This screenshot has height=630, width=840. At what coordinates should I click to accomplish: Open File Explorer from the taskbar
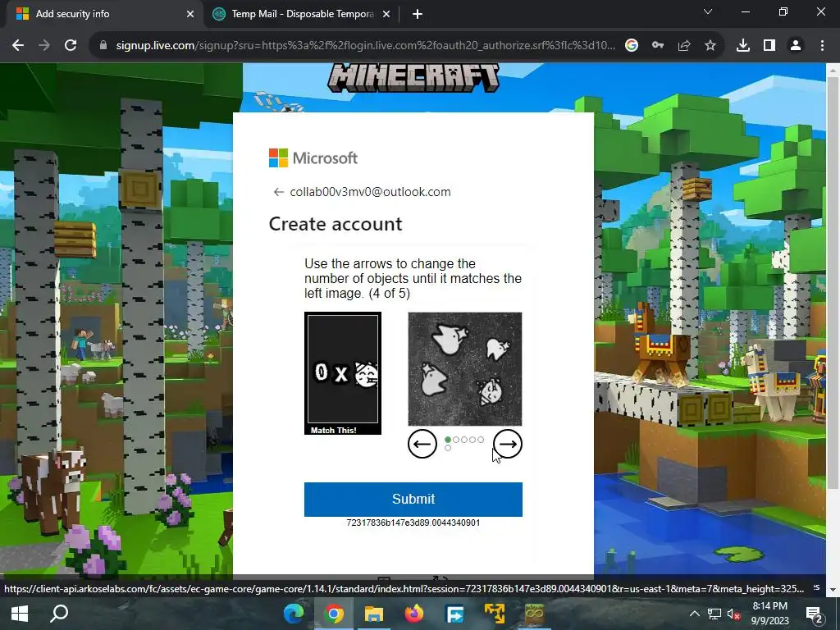tap(373, 614)
